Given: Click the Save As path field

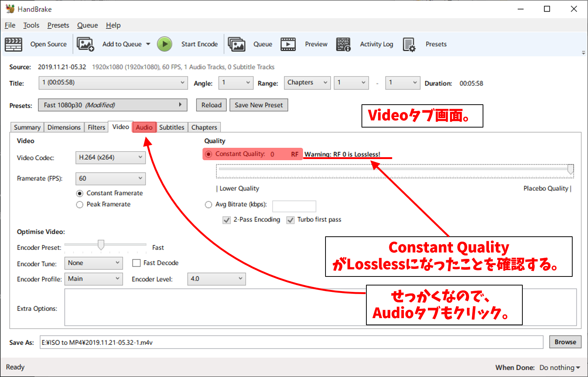Looking at the screenshot, I should point(291,342).
